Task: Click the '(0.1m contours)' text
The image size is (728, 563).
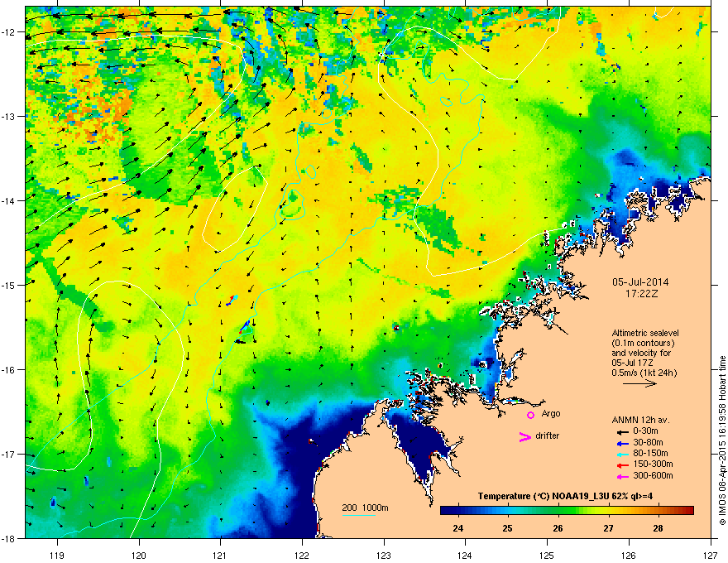Action: click(643, 344)
